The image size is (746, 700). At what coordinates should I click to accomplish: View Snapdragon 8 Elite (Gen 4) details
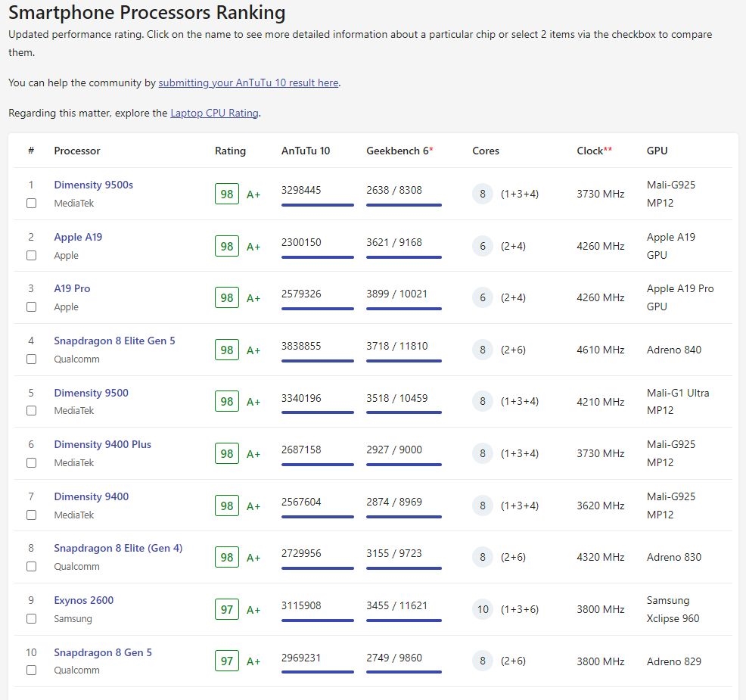(x=118, y=548)
